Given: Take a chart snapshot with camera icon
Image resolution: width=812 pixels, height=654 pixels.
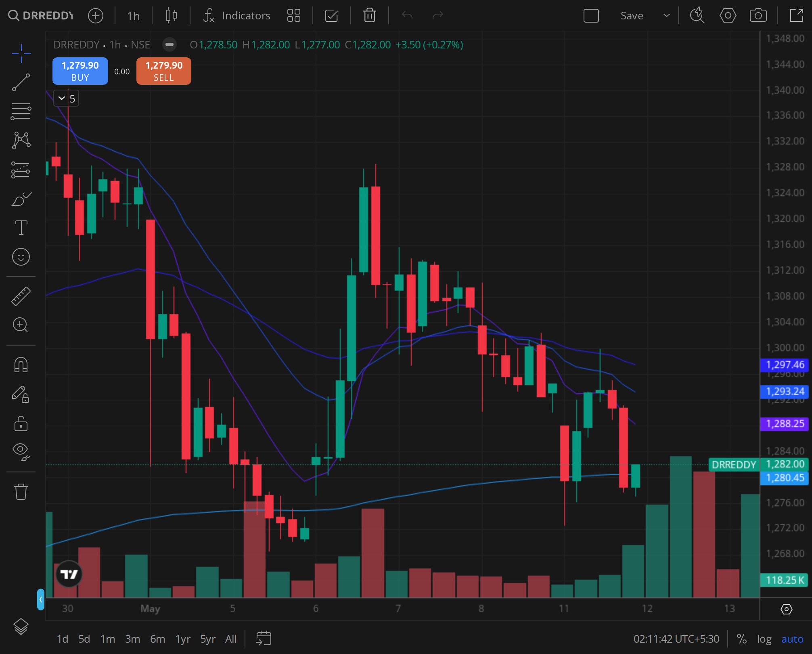Looking at the screenshot, I should (x=758, y=16).
